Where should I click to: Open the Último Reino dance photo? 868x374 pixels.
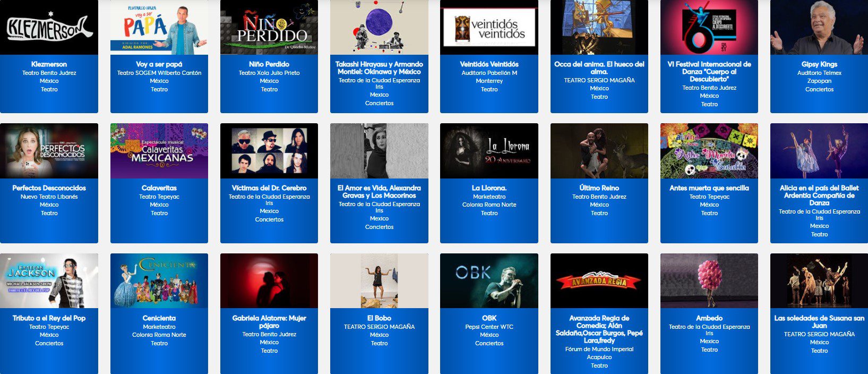599,151
